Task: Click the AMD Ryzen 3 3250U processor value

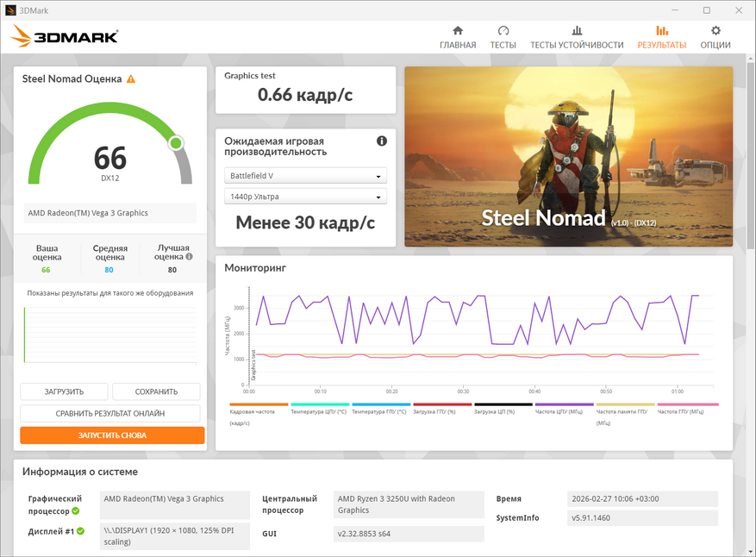Action: click(x=409, y=504)
